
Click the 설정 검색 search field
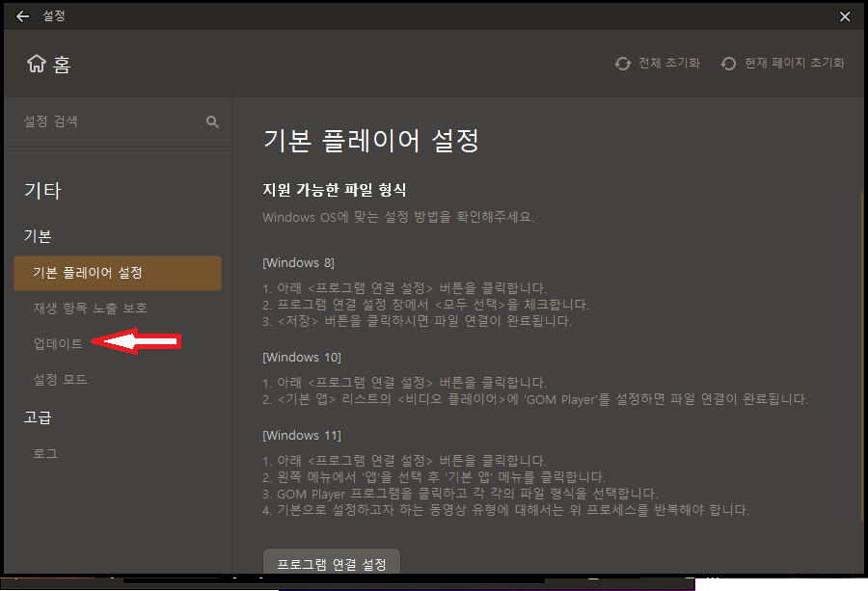pyautogui.click(x=118, y=121)
